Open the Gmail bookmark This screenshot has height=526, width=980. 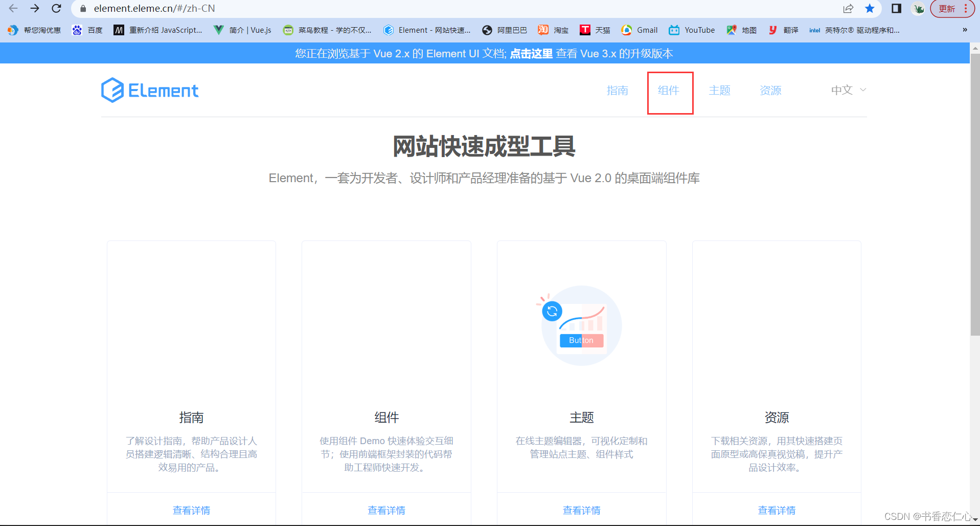(x=640, y=30)
